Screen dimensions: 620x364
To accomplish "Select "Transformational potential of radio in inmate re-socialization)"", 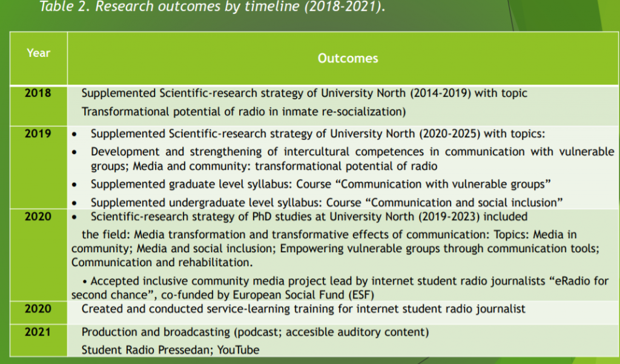I will (243, 112).
